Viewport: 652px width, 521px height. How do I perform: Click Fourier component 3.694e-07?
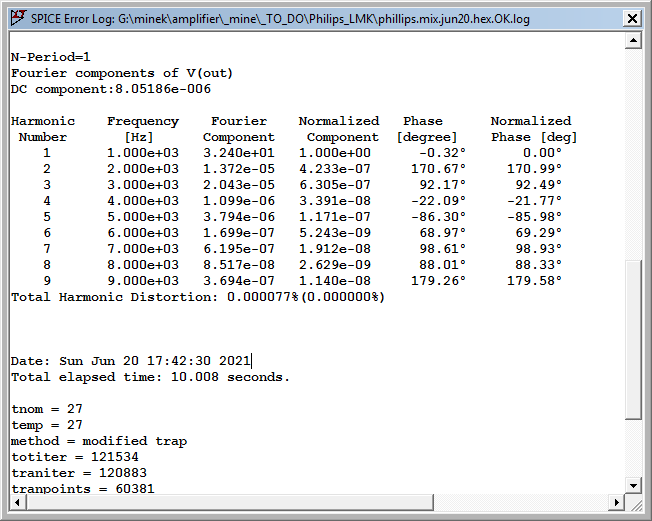coord(239,281)
